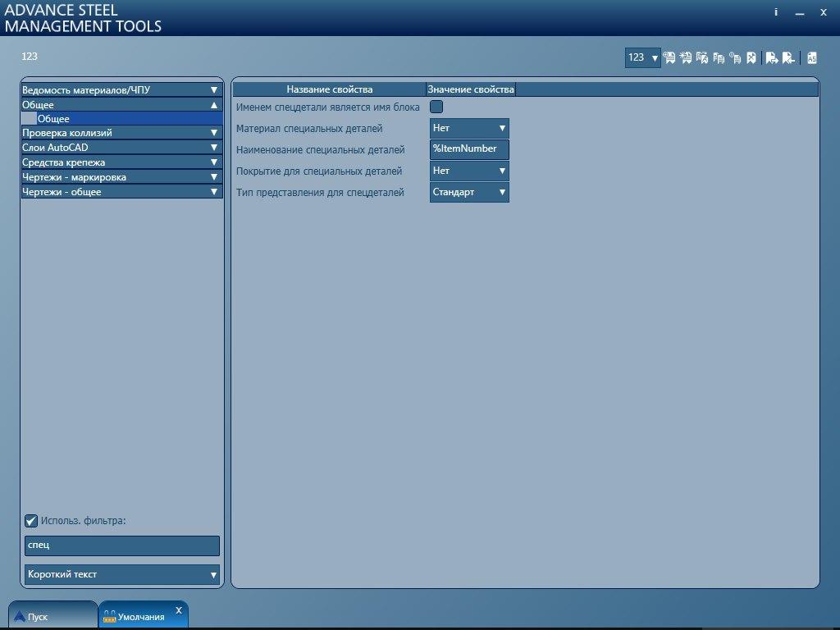Click the document-with-X delete profile icon

(x=751, y=57)
